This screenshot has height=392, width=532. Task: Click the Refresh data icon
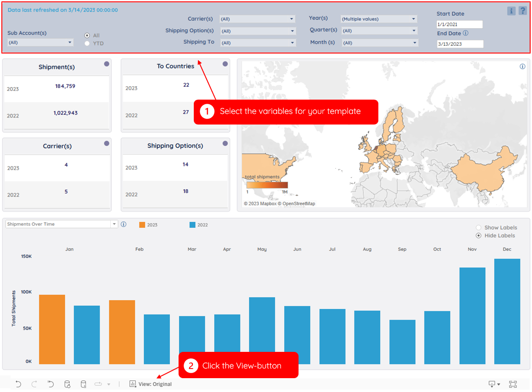(67, 384)
